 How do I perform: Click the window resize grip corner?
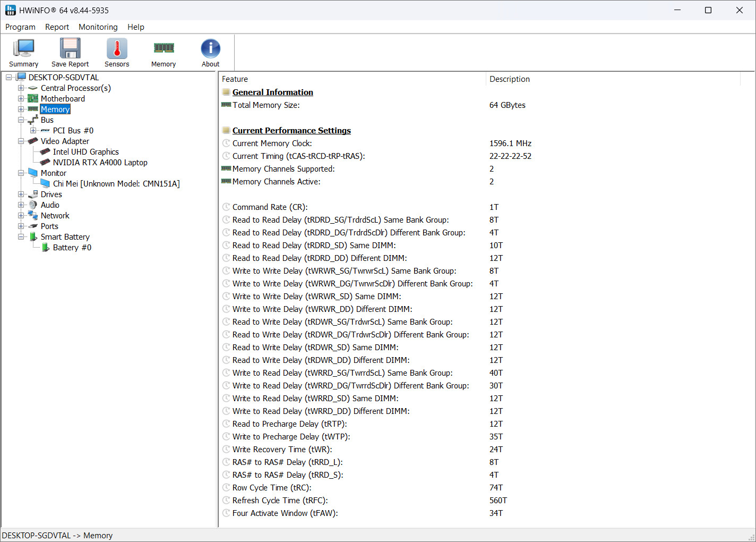[751, 537]
